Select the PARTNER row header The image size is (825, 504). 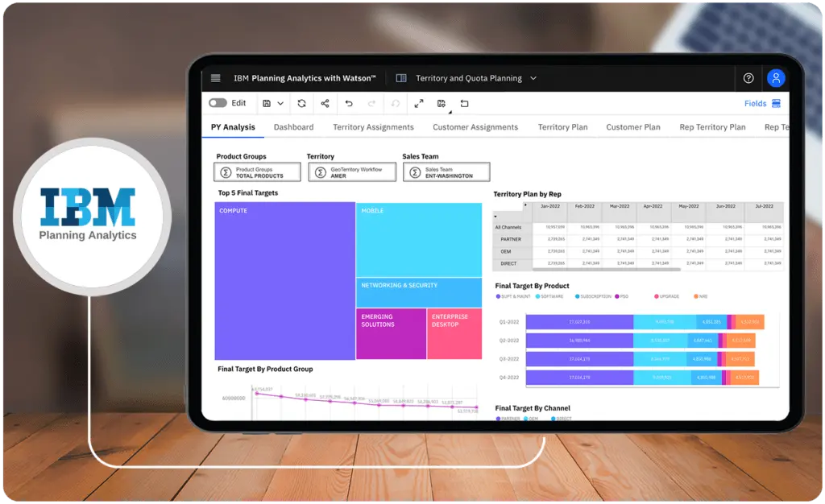point(511,239)
